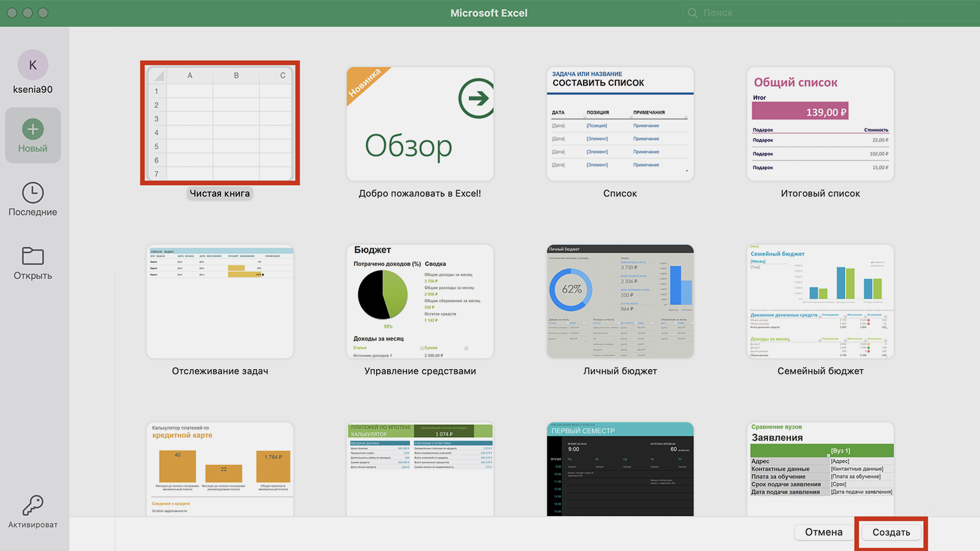This screenshot has width=980, height=551.
Task: Click the Activate key icon
Action: [x=32, y=506]
